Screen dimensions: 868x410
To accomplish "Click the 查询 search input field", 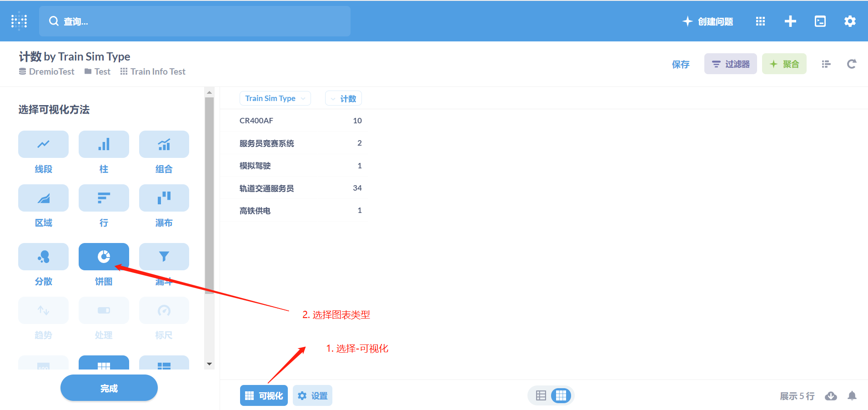I will coord(195,21).
